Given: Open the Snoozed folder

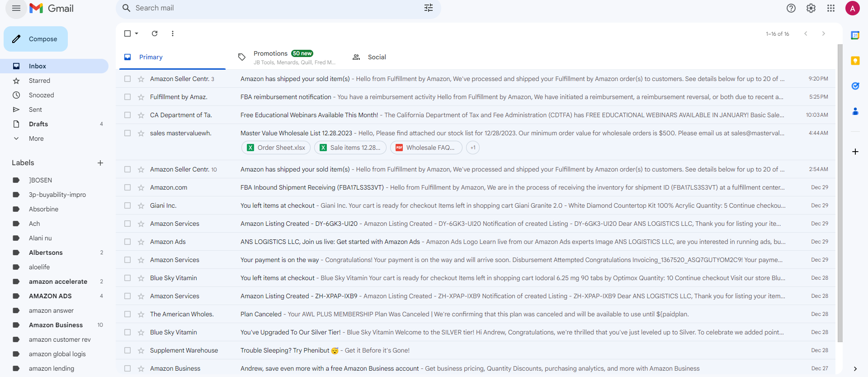Looking at the screenshot, I should [54, 95].
